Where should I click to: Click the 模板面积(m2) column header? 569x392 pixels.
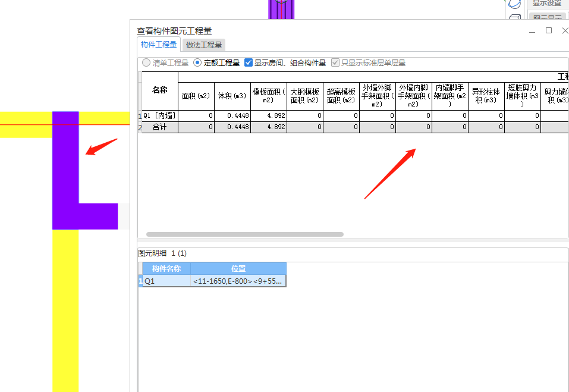point(269,96)
